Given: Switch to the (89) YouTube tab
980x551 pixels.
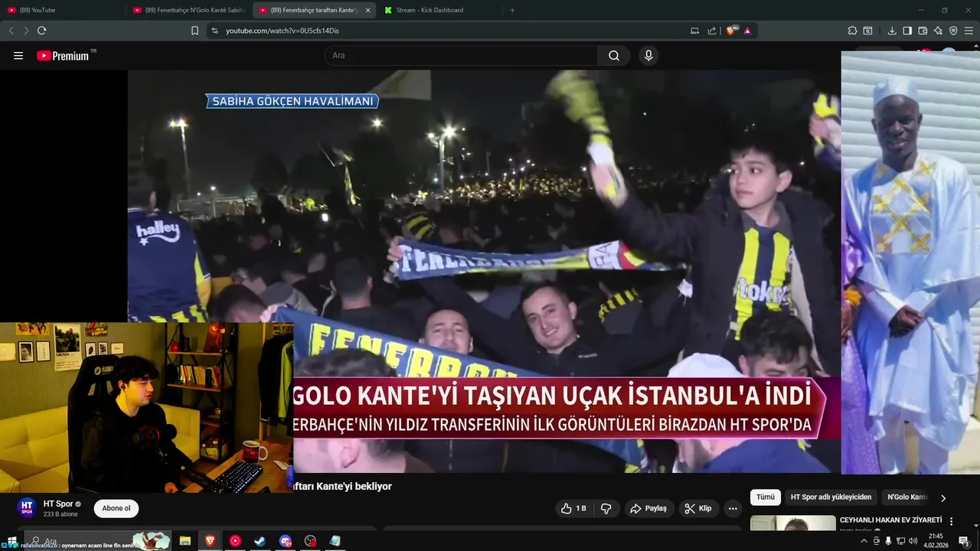Looking at the screenshot, I should pyautogui.click(x=61, y=10).
